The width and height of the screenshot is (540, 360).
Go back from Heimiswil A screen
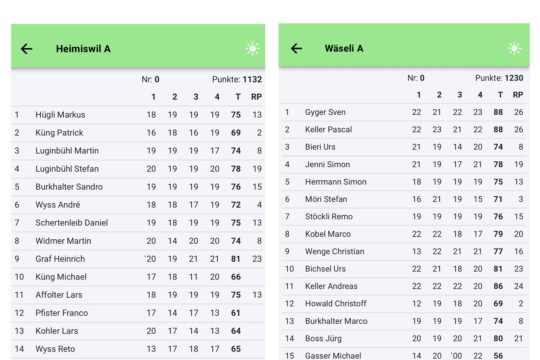tap(27, 49)
